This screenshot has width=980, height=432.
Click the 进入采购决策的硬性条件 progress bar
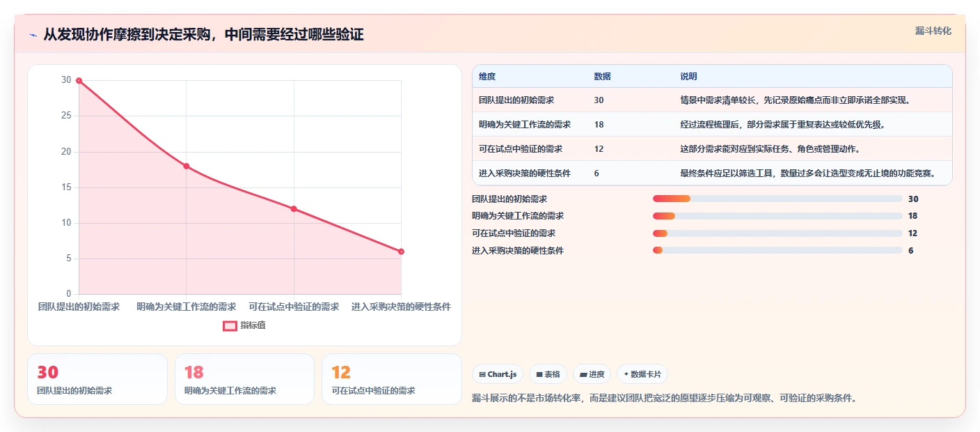pyautogui.click(x=777, y=250)
